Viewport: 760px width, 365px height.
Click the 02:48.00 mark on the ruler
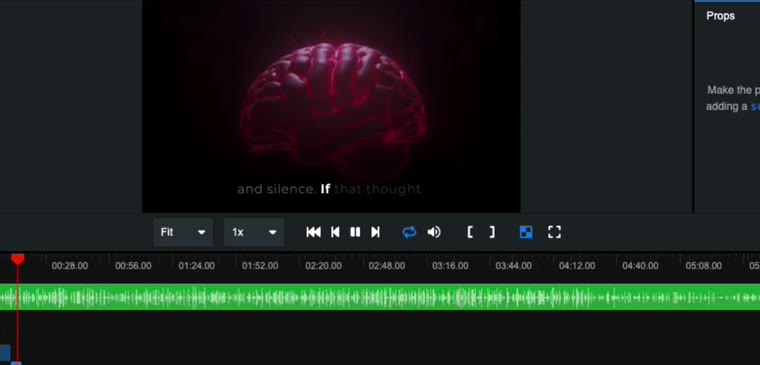(x=387, y=266)
